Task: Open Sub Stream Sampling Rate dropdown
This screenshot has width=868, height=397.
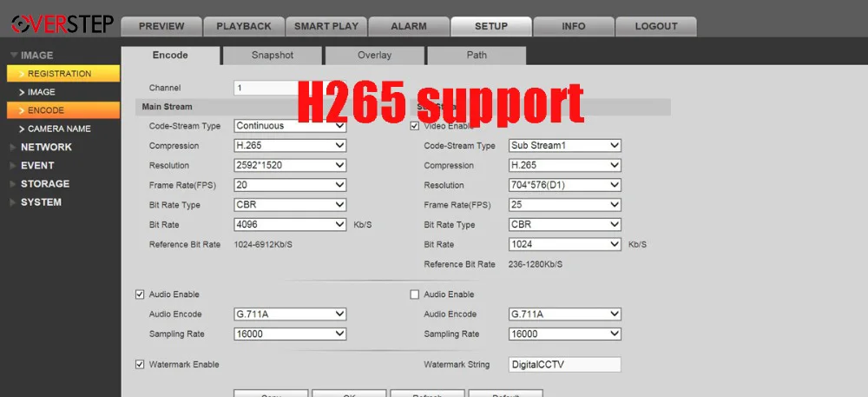Action: coord(565,334)
